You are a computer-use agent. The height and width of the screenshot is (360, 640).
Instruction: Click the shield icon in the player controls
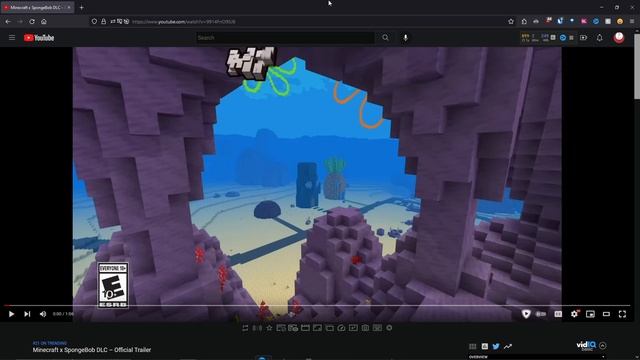(x=526, y=314)
